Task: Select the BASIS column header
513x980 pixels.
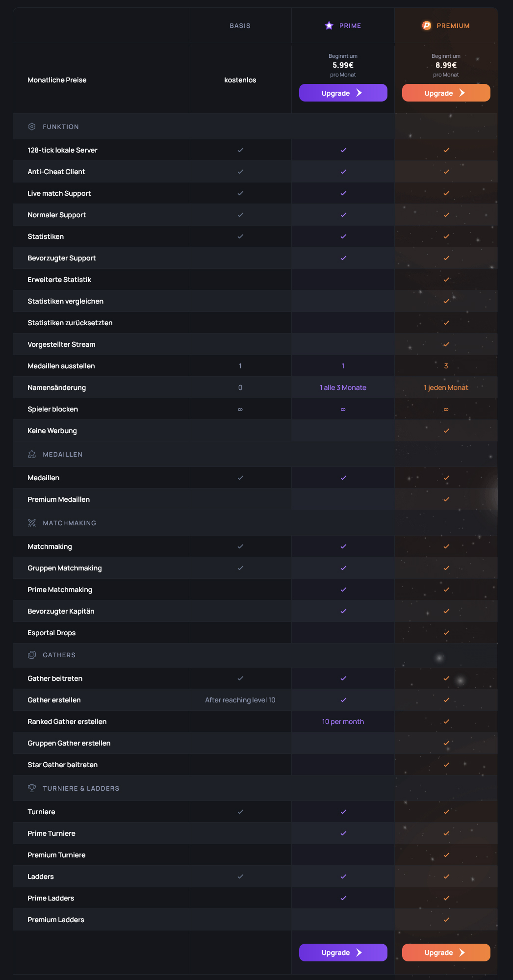Action: [240, 26]
